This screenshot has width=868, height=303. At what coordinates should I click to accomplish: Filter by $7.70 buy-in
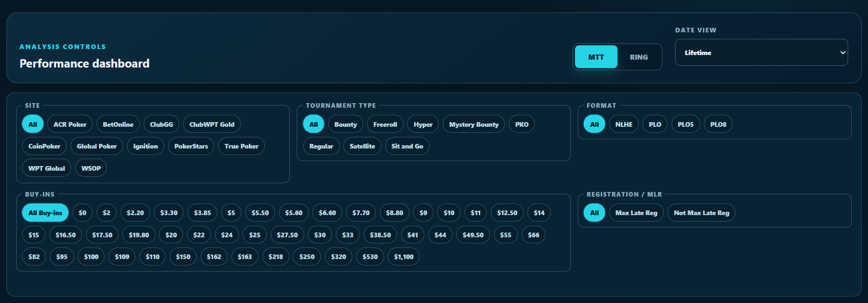[x=361, y=213]
